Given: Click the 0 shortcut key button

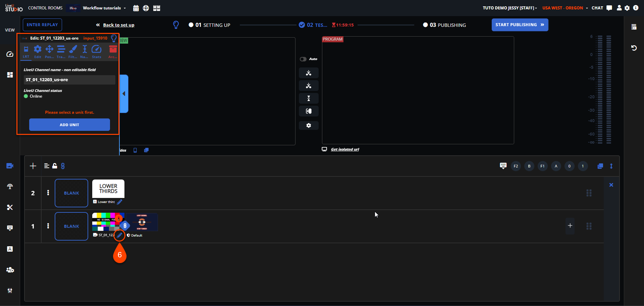Looking at the screenshot, I should (x=569, y=166).
